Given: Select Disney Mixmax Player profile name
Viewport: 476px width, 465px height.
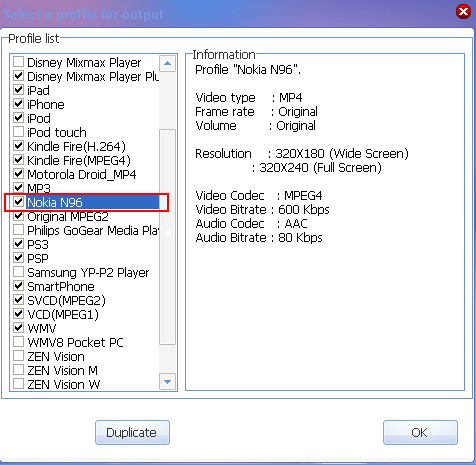Looking at the screenshot, I should [x=84, y=63].
